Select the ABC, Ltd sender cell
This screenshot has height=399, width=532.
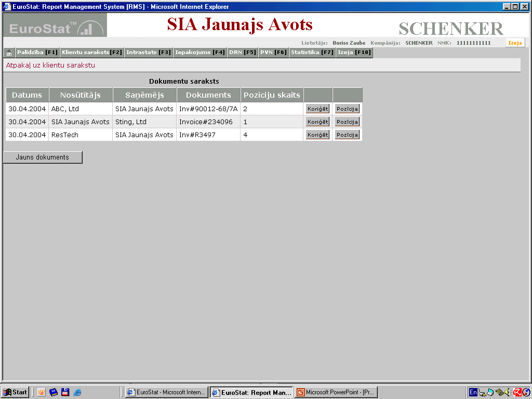tap(81, 109)
